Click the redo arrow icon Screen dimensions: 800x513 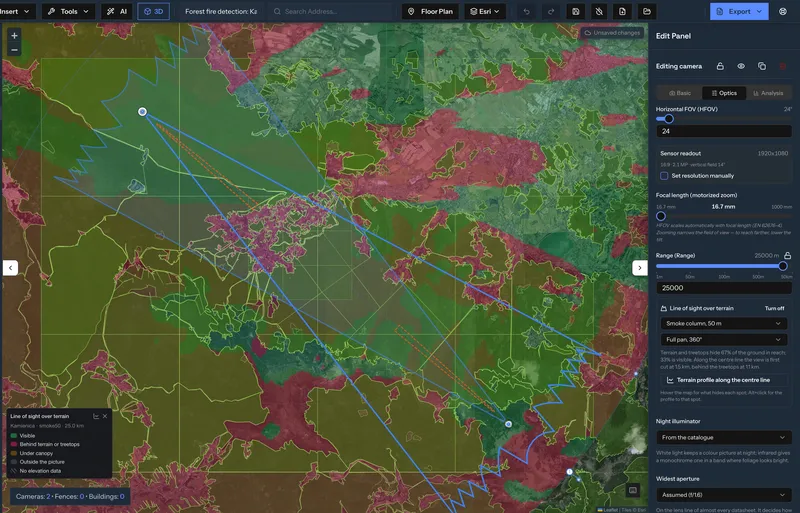[551, 11]
